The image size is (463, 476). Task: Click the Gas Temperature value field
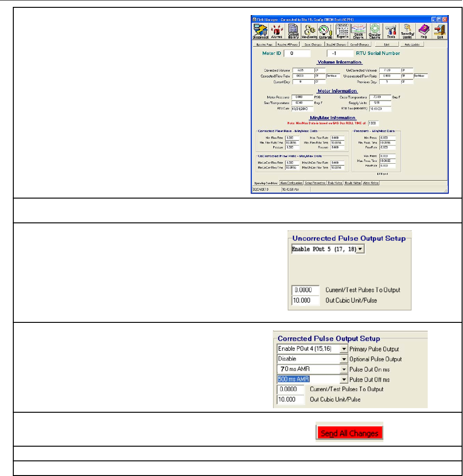click(302, 103)
